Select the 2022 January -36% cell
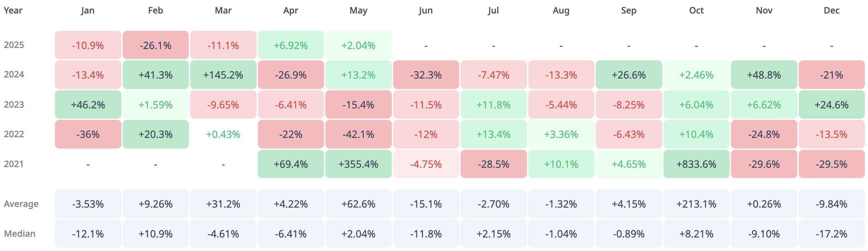The width and height of the screenshot is (868, 251). coord(88,134)
